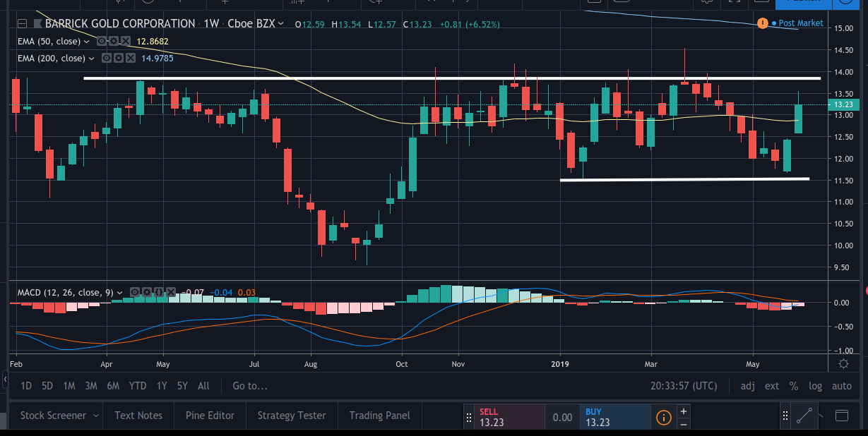The width and height of the screenshot is (868, 436).
Task: Hide the EMA 50 indicator with eye icon
Action: pyautogui.click(x=102, y=42)
